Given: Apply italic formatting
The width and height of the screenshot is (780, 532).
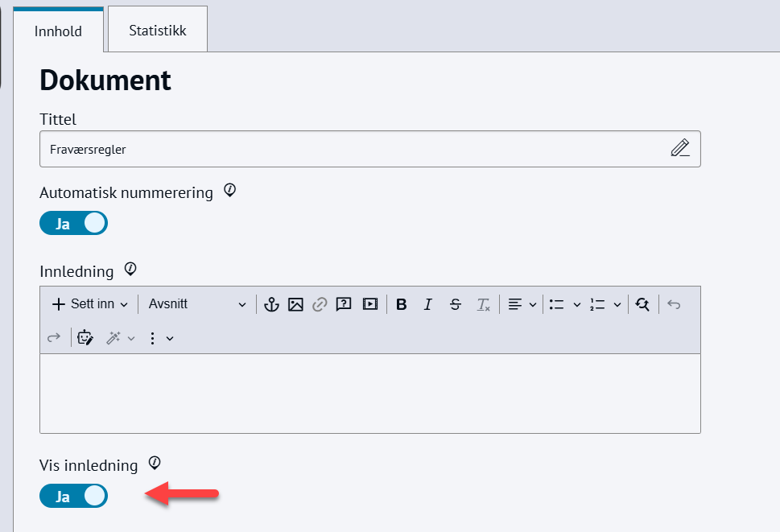Looking at the screenshot, I should pyautogui.click(x=428, y=304).
